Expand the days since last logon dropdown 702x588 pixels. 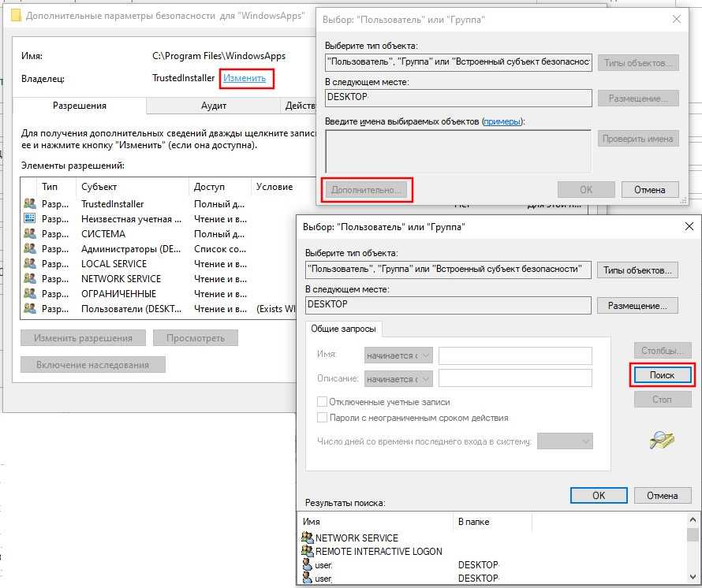tap(565, 441)
